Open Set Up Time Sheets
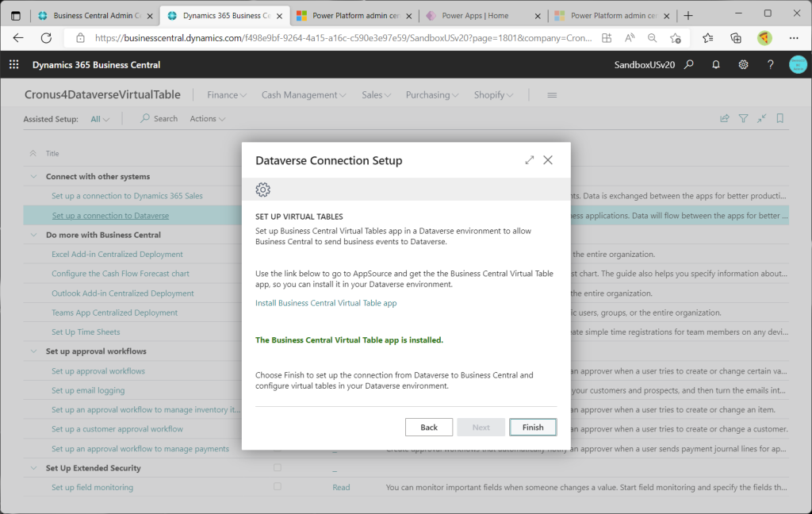This screenshot has height=514, width=812. (x=86, y=332)
